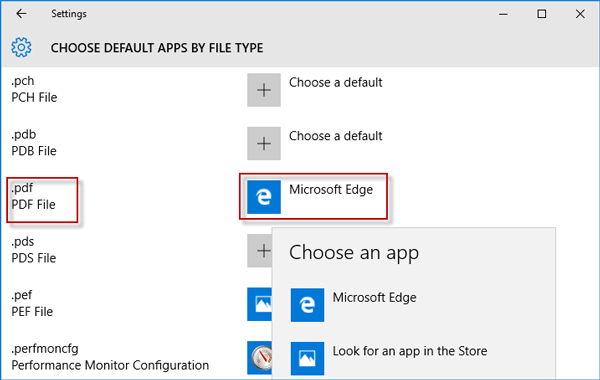Screen dimensions: 600x380
Task: Click the .pds extension text
Action: pyautogui.click(x=23, y=242)
